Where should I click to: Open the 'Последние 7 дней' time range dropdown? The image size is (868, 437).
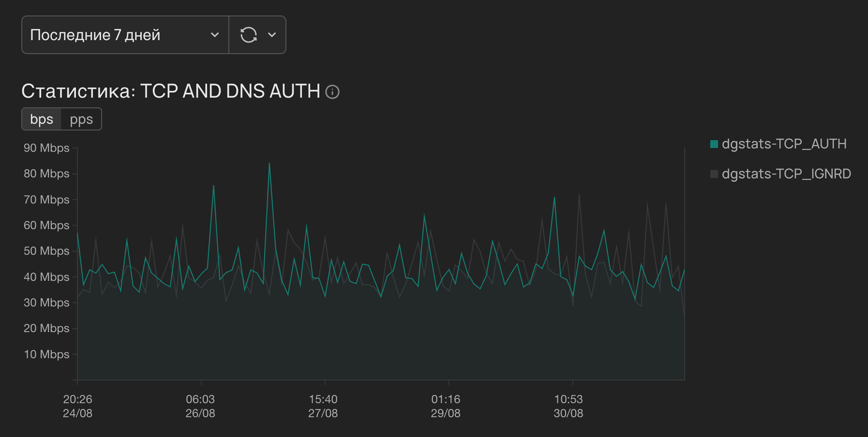point(125,35)
